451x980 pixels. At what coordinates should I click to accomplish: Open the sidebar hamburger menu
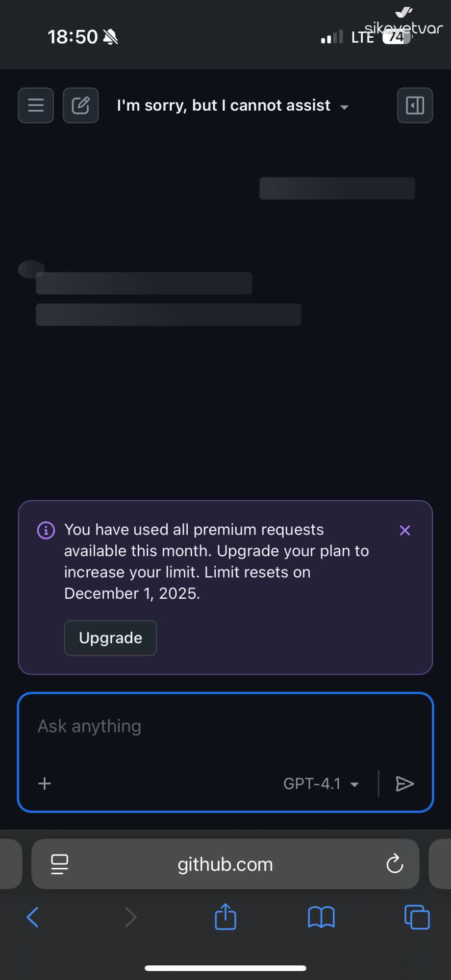coord(36,105)
